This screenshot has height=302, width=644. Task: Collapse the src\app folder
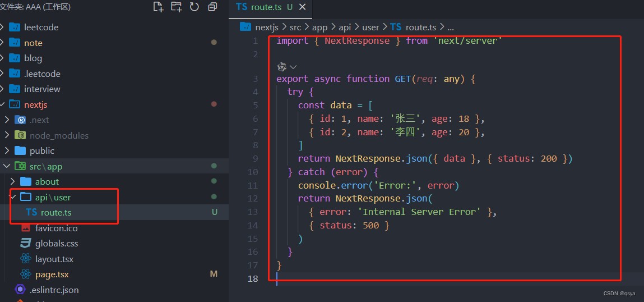tap(7, 166)
